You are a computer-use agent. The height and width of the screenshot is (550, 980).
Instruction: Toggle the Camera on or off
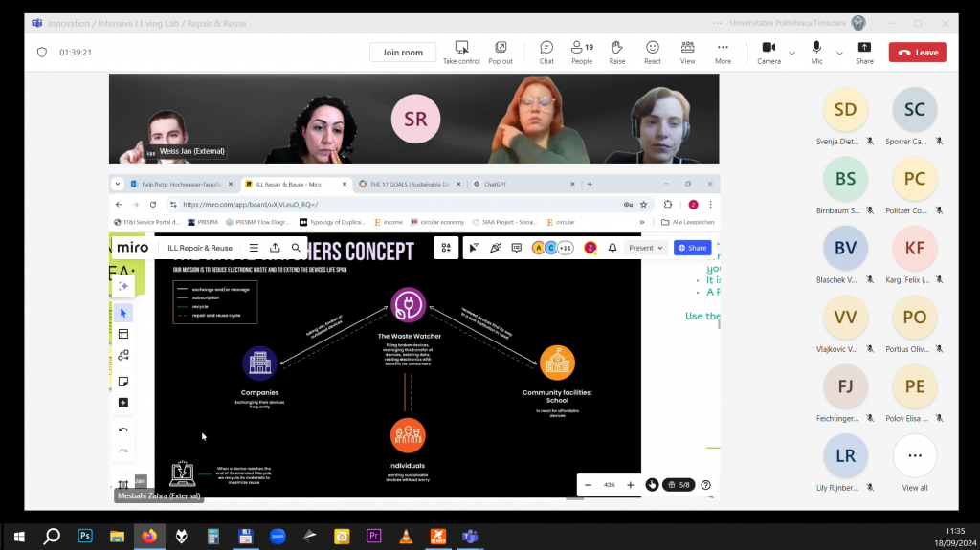[768, 53]
